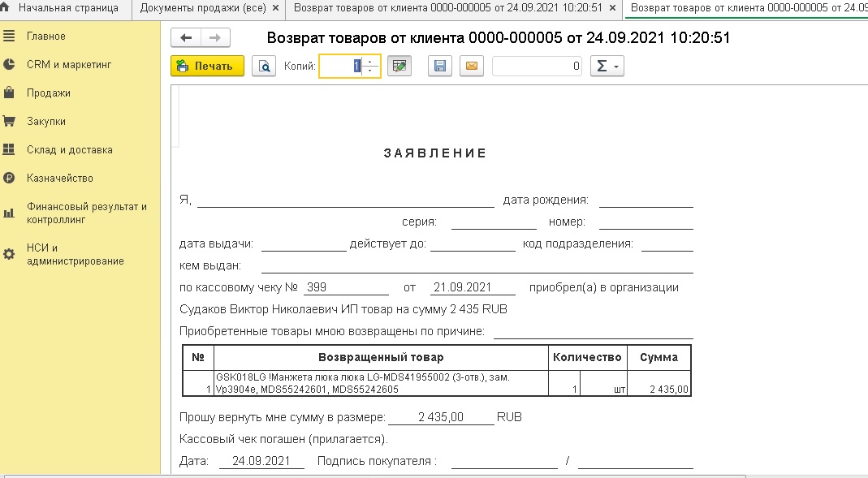Go back with left arrow button

pos(186,38)
